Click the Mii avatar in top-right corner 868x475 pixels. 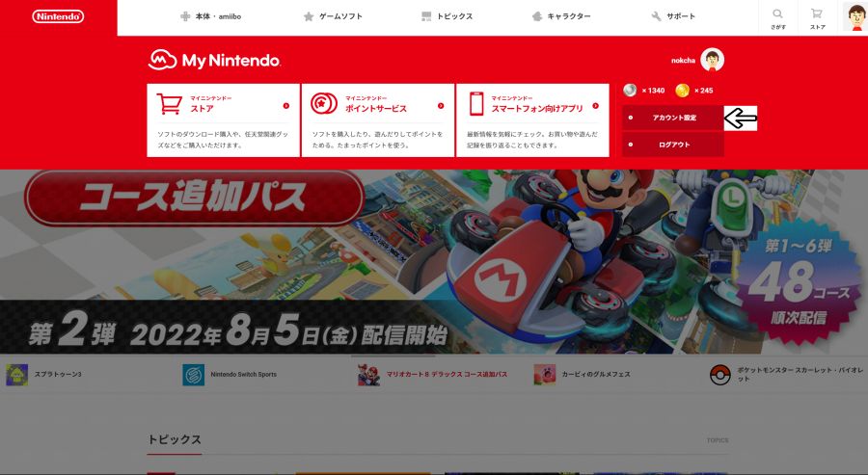tap(854, 16)
